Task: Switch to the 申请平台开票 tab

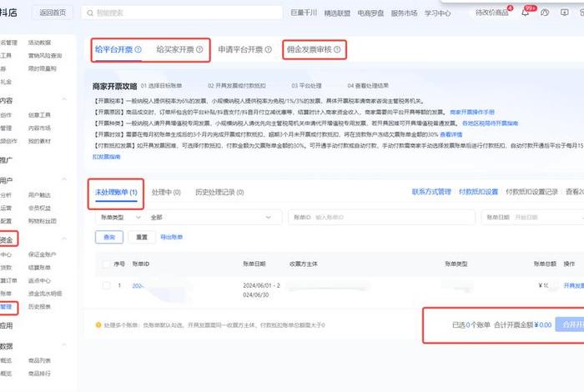Action: click(x=240, y=49)
